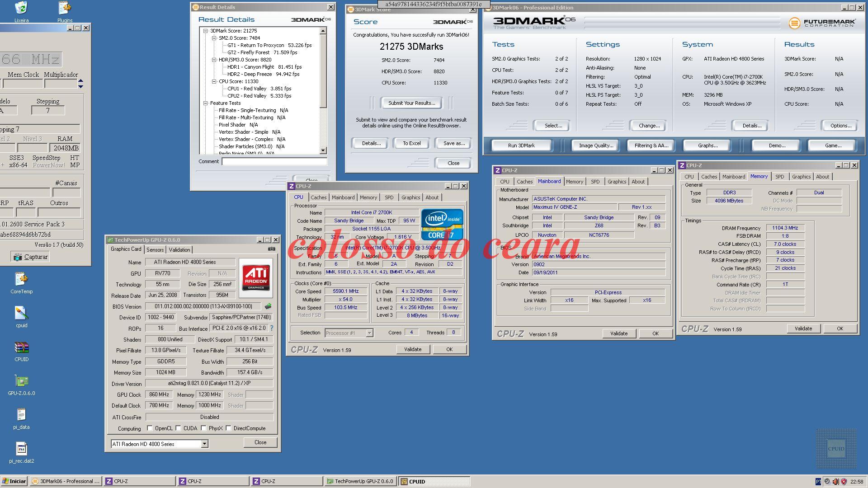Click the multiplier up arrow stepper
868x488 pixels.
(x=80, y=81)
